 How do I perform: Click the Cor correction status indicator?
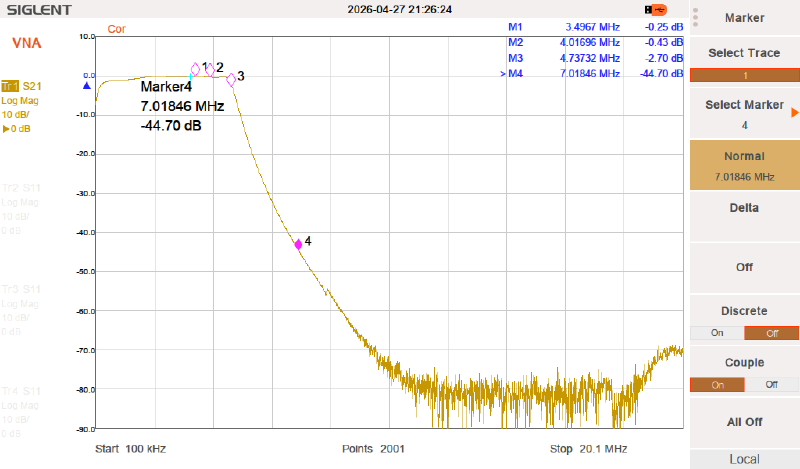tap(116, 29)
